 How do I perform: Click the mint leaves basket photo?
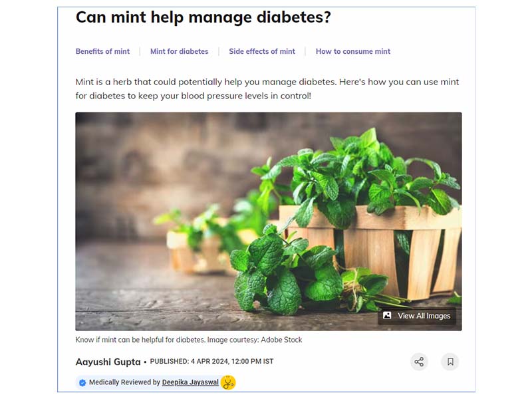[x=269, y=221]
